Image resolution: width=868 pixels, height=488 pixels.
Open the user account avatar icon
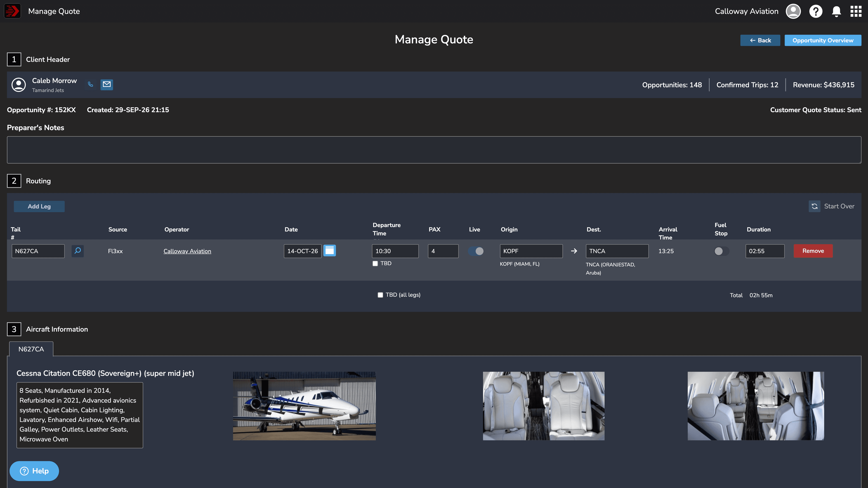tap(793, 11)
